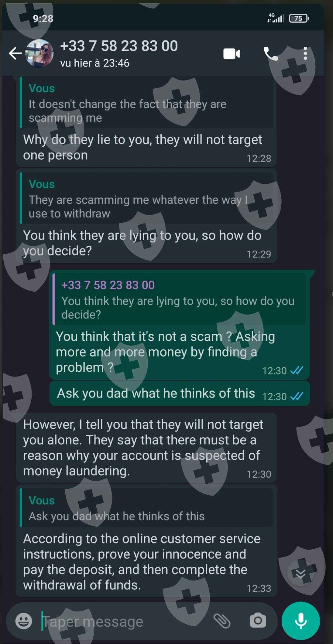
Task: Open the camera from message bar
Action: pos(258,620)
